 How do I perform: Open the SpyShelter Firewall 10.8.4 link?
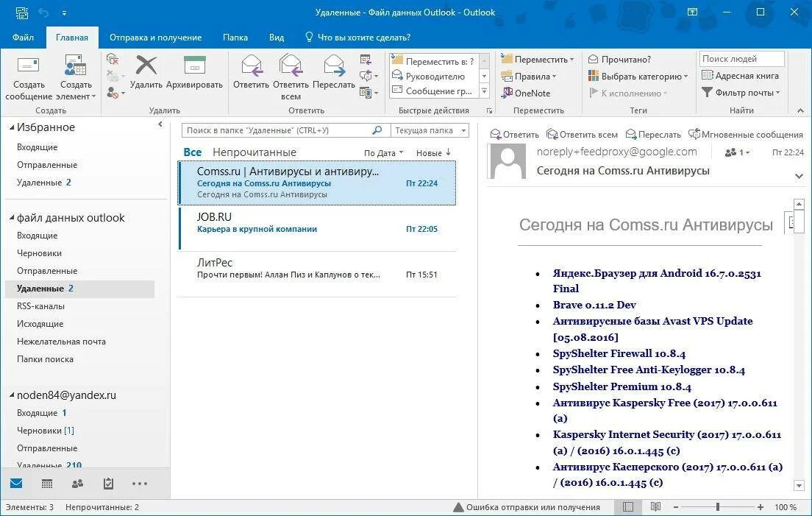pos(619,354)
